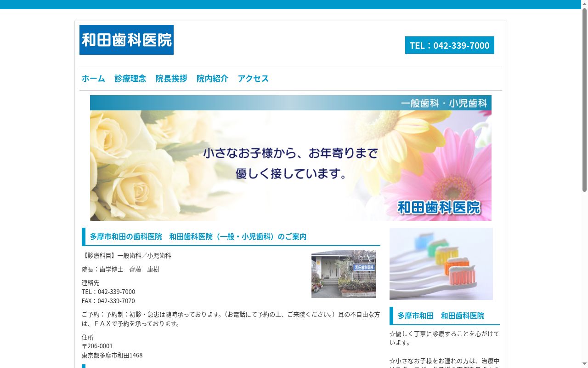588x368 pixels.
Task: Click the 和田歯科医院 logo in the header
Action: click(126, 40)
